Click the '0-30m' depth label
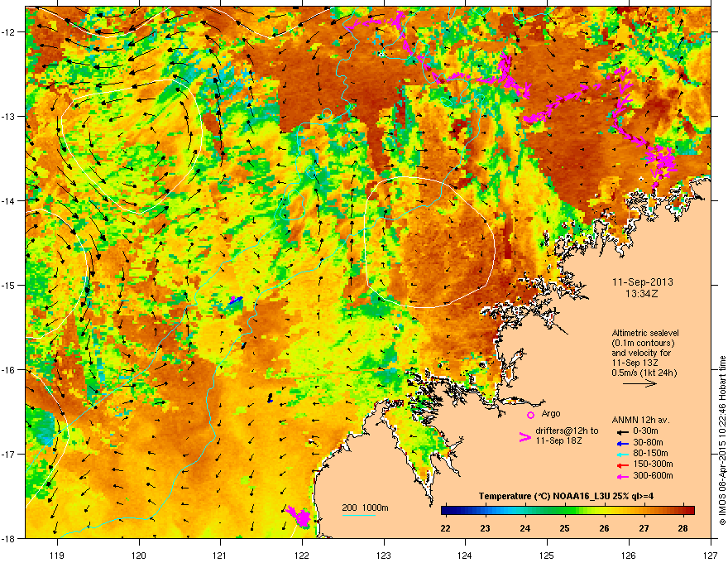 click(645, 431)
